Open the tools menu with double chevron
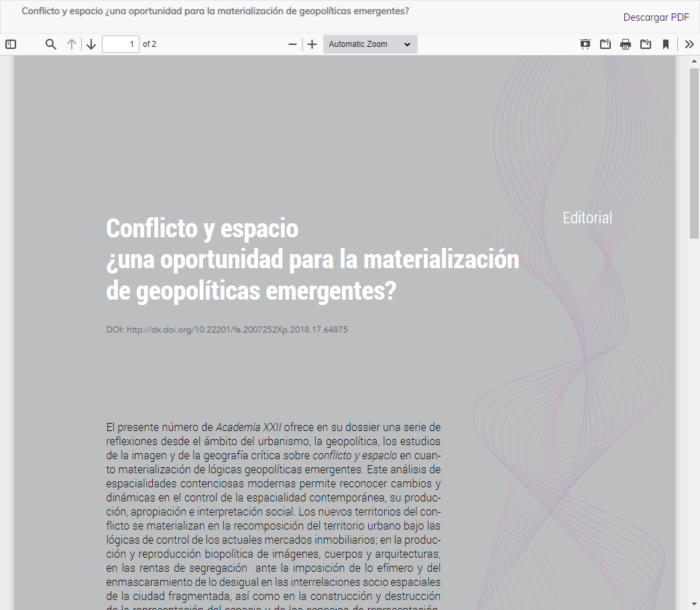The width and height of the screenshot is (700, 610). [689, 44]
